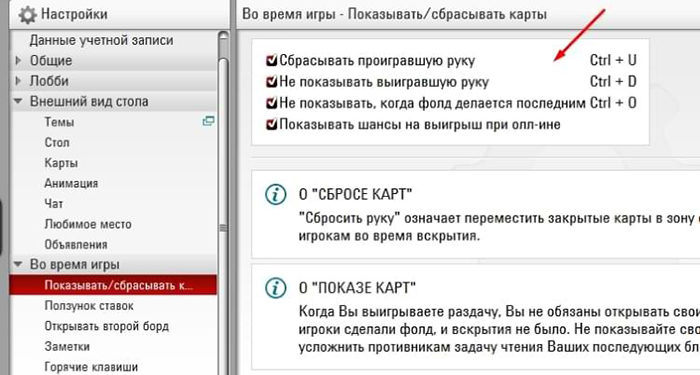The width and height of the screenshot is (700, 375).
Task: Click the Настройки gear icon
Action: pyautogui.click(x=28, y=15)
